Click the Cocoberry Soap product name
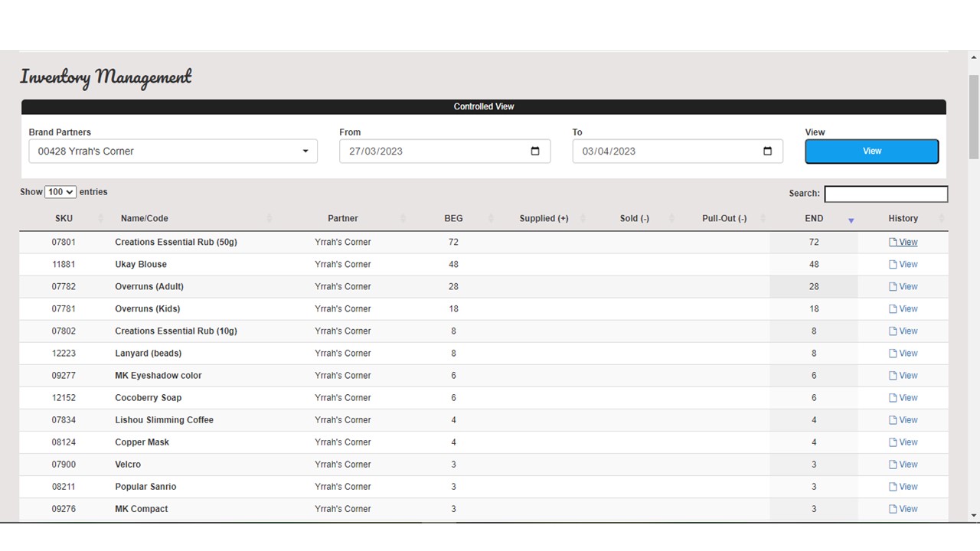 (149, 398)
